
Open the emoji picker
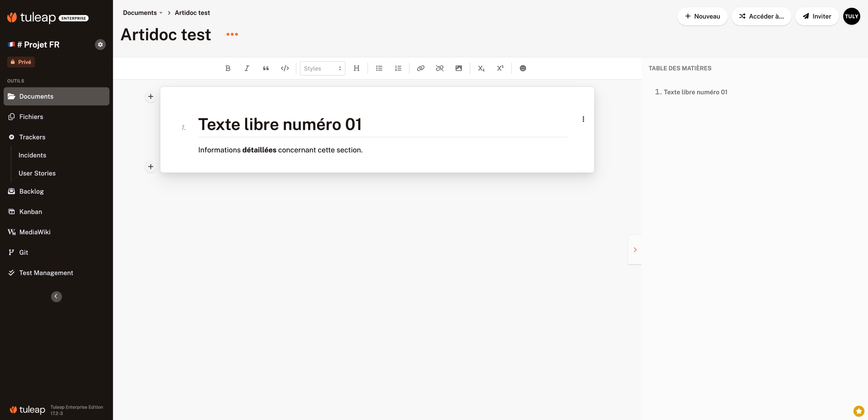point(523,68)
